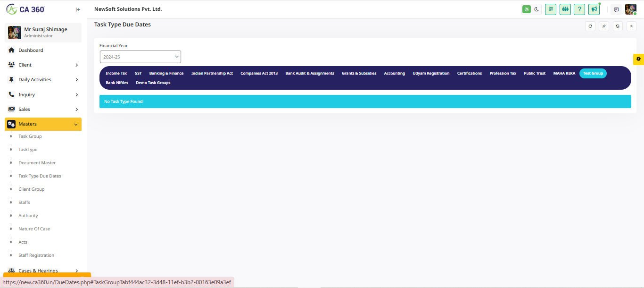The height and width of the screenshot is (288, 644).
Task: Expand the Client sidebar menu chevron
Action: tap(76, 65)
